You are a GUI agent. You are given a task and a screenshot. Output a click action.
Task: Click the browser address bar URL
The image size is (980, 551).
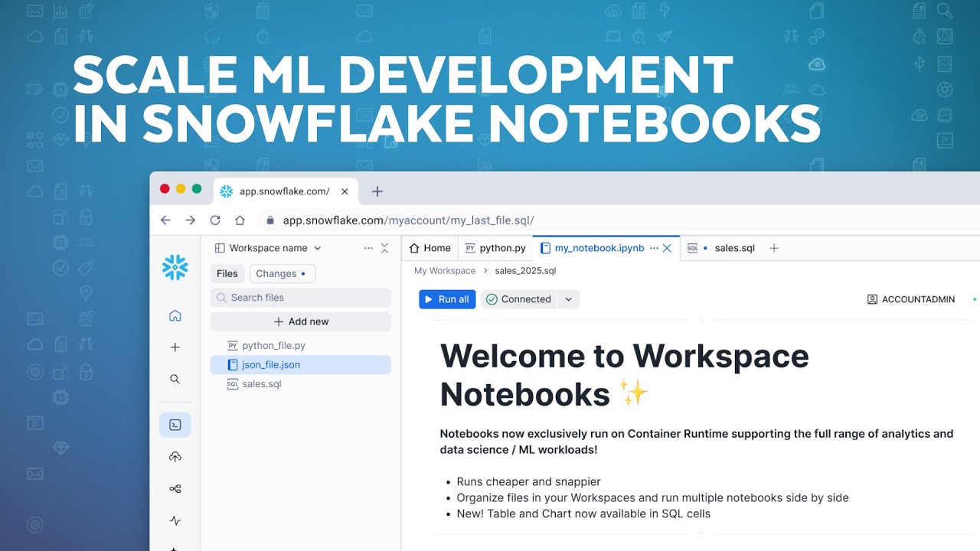408,220
